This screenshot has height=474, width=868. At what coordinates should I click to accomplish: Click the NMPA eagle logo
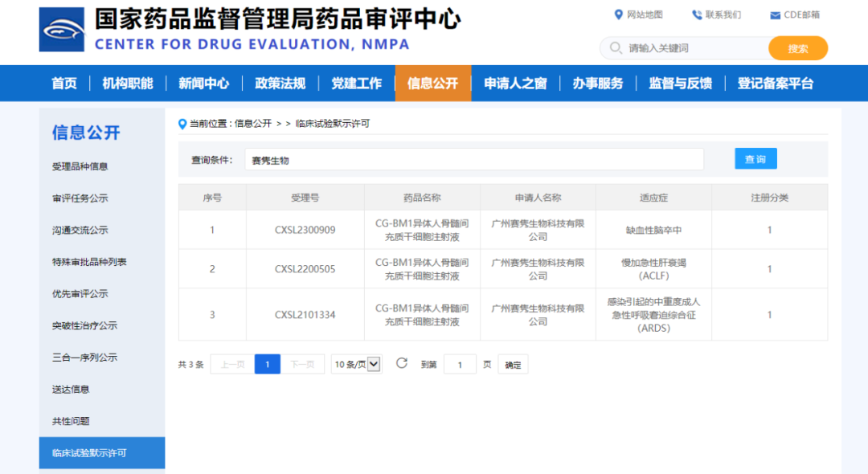tap(60, 31)
